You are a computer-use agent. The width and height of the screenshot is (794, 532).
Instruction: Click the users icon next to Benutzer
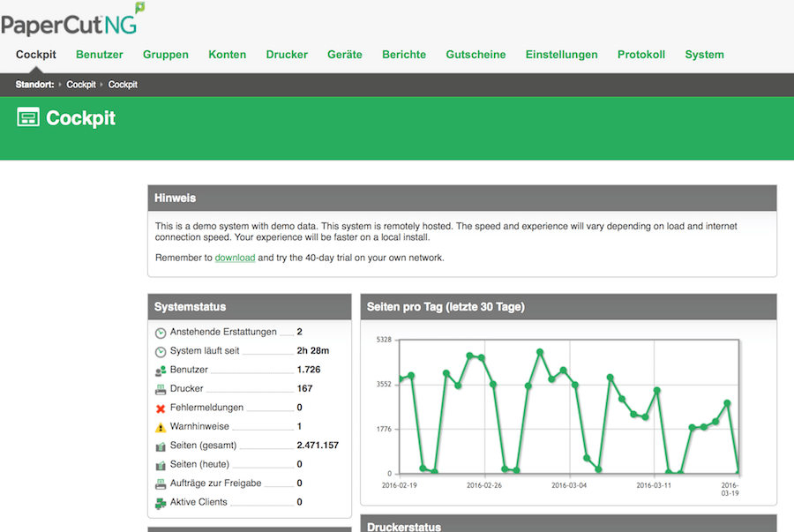161,371
